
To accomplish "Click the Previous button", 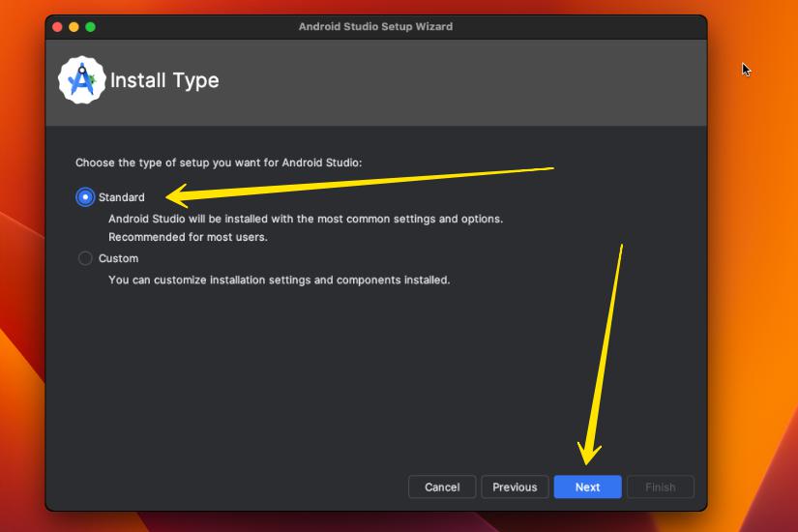I will pos(515,488).
